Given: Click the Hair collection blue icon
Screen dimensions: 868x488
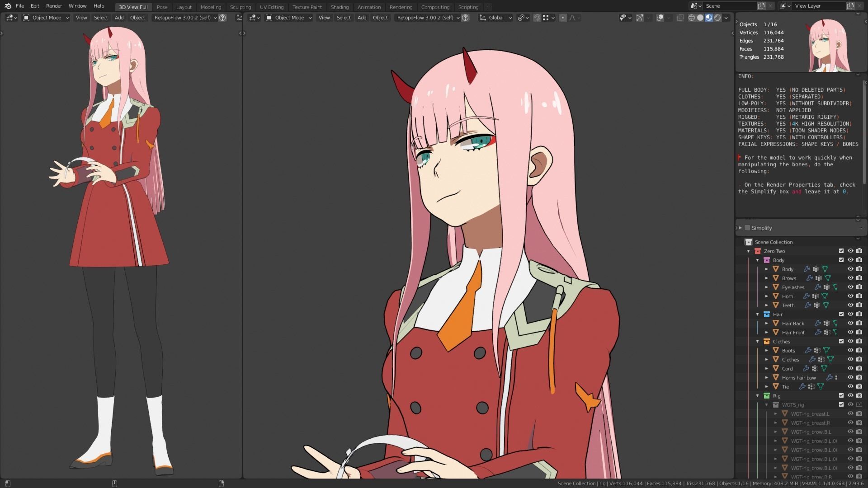Looking at the screenshot, I should (767, 314).
